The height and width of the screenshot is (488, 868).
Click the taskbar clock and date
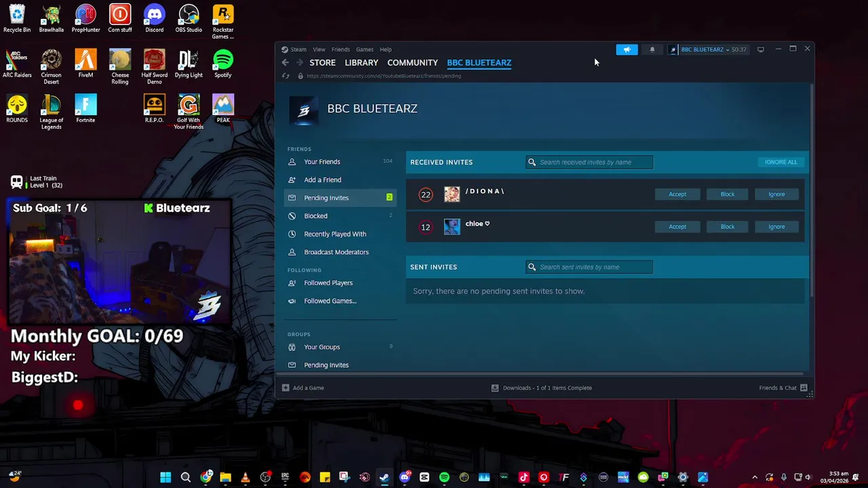[x=834, y=478]
